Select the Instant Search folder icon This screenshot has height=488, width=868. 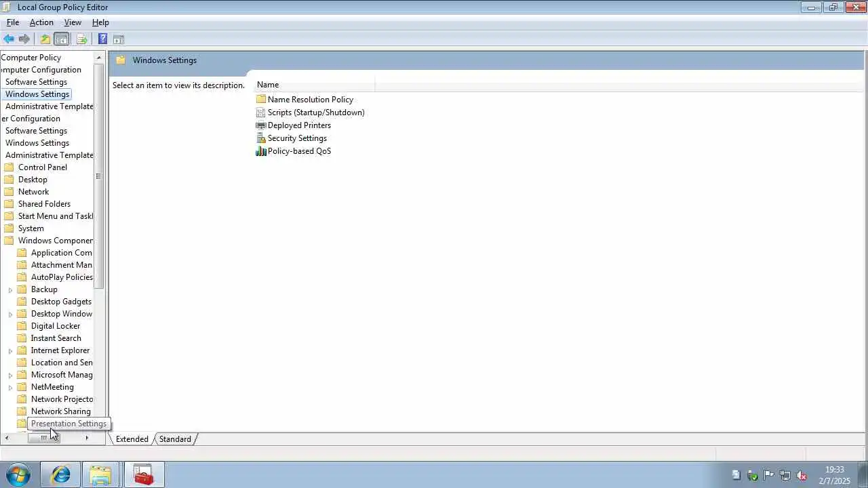[22, 338]
